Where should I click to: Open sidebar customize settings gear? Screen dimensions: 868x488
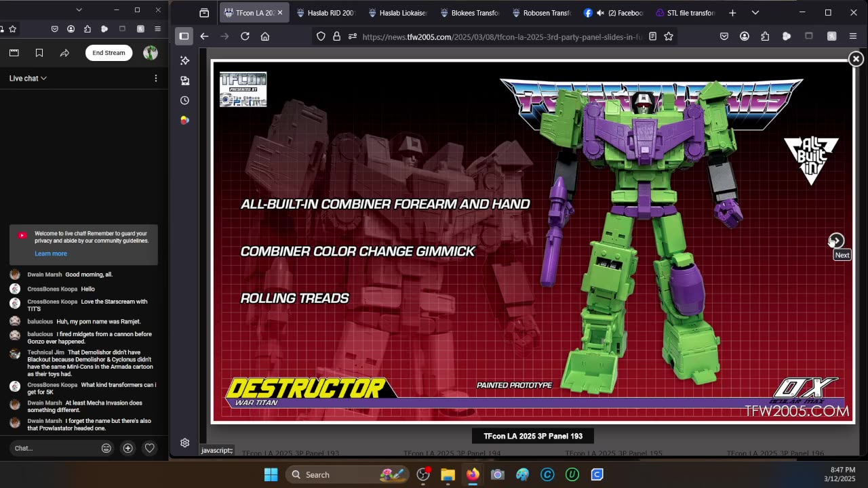coord(184,443)
